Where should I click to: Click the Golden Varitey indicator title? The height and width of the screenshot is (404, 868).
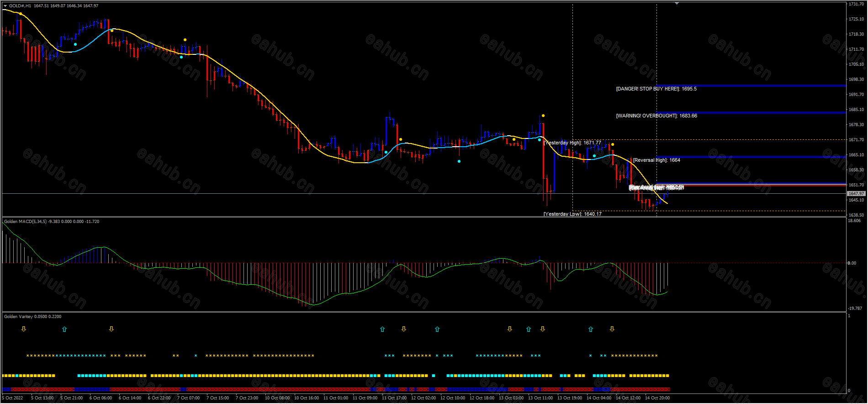[x=32, y=316]
